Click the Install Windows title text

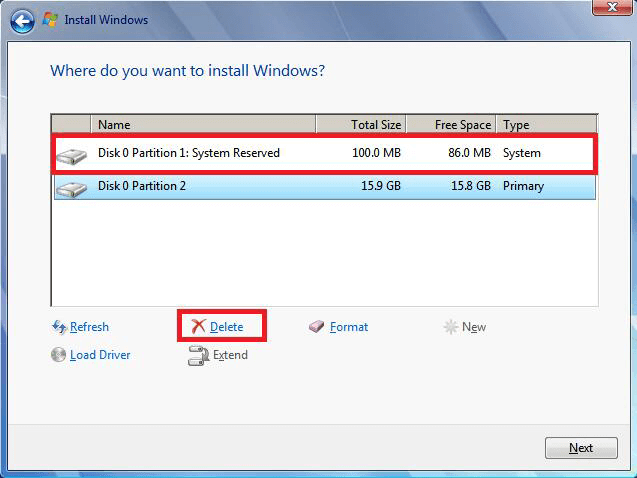tap(106, 20)
